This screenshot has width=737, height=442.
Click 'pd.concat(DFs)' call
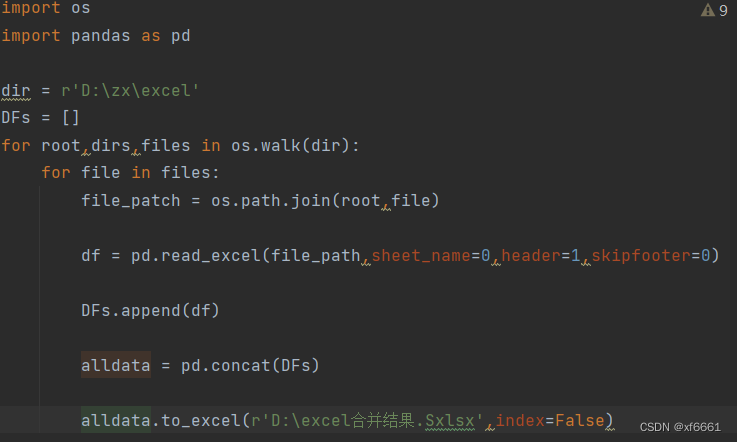[250, 365]
